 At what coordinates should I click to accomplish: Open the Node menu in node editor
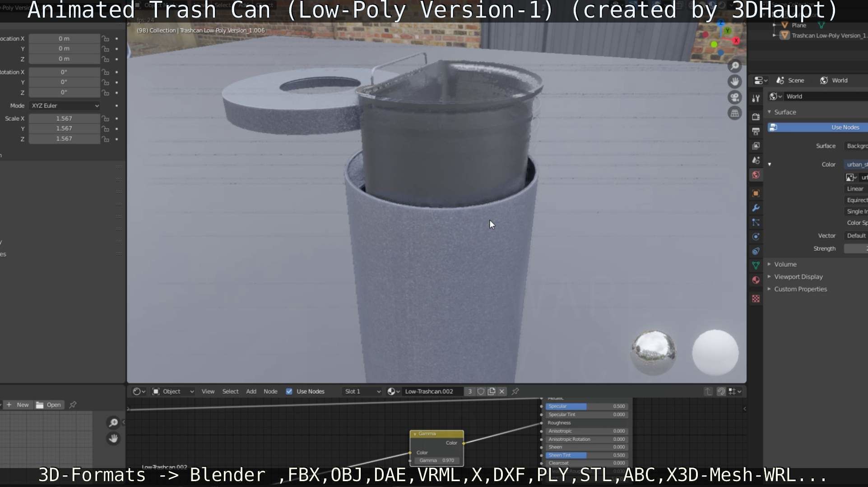pos(270,391)
